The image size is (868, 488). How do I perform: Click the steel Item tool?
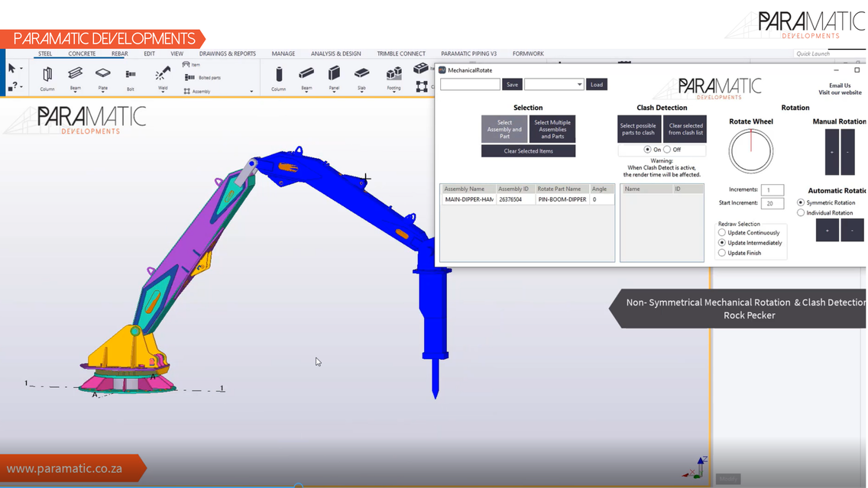(x=191, y=65)
